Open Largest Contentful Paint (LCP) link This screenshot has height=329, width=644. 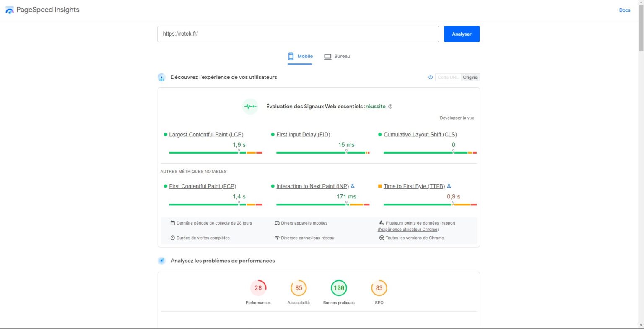click(x=206, y=135)
